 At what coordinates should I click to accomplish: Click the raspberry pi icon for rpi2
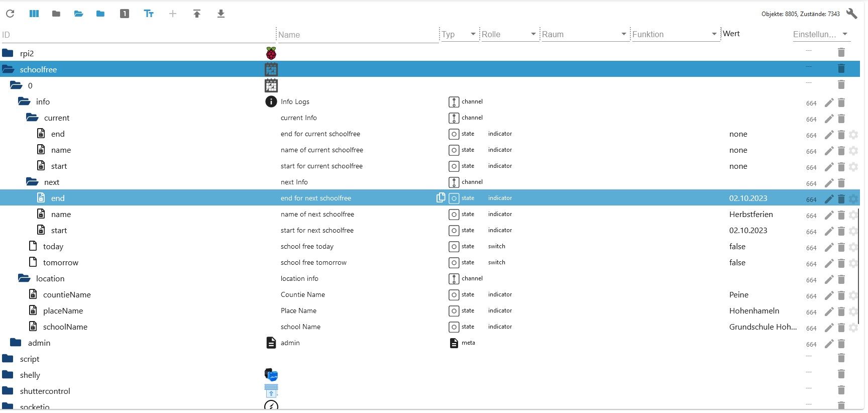coord(271,53)
